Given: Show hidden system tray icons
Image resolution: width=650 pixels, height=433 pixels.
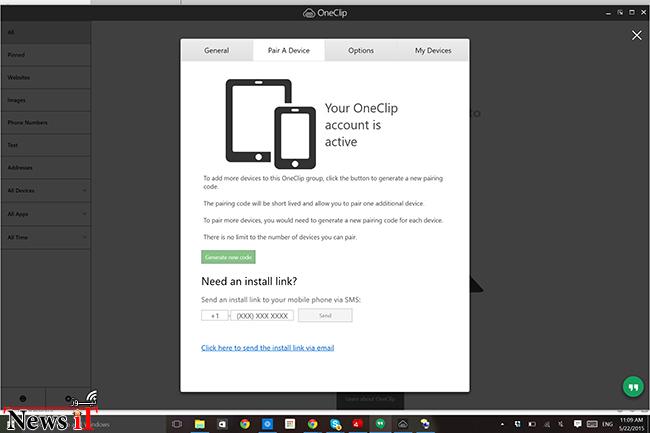Looking at the screenshot, I should click(502, 424).
